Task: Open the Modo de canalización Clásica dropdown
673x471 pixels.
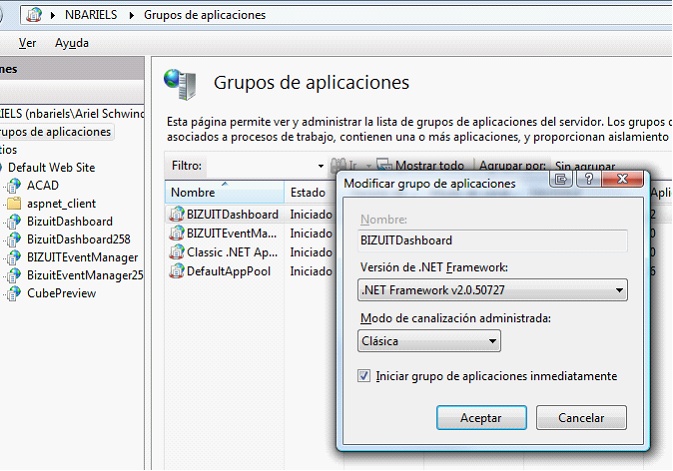Action: [429, 341]
